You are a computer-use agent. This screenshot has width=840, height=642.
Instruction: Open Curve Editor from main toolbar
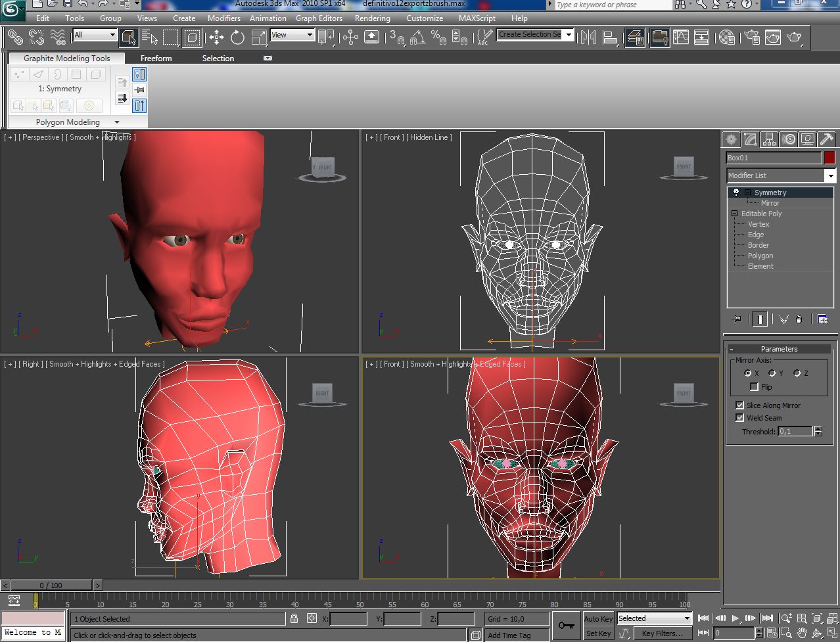click(x=681, y=37)
